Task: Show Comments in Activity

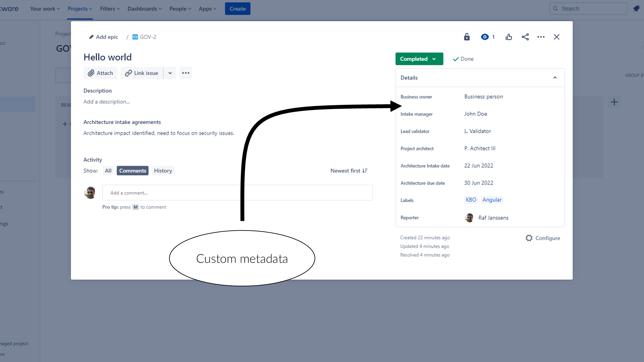Action: 132,171
